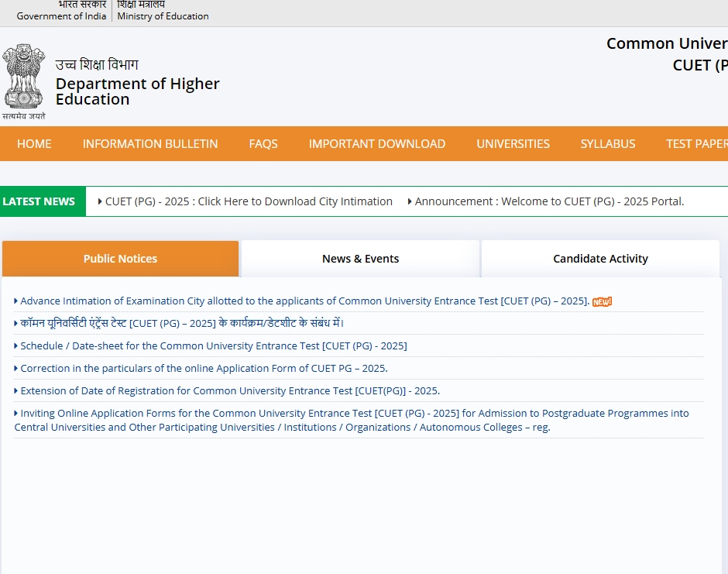Open the FAQS menu item

tap(263, 144)
